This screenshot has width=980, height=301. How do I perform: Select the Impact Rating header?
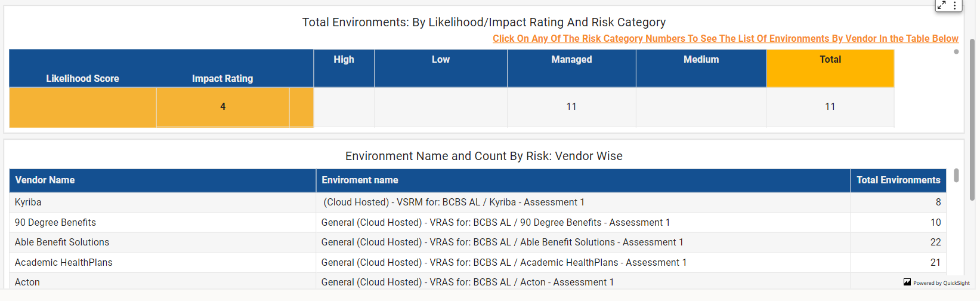(222, 78)
